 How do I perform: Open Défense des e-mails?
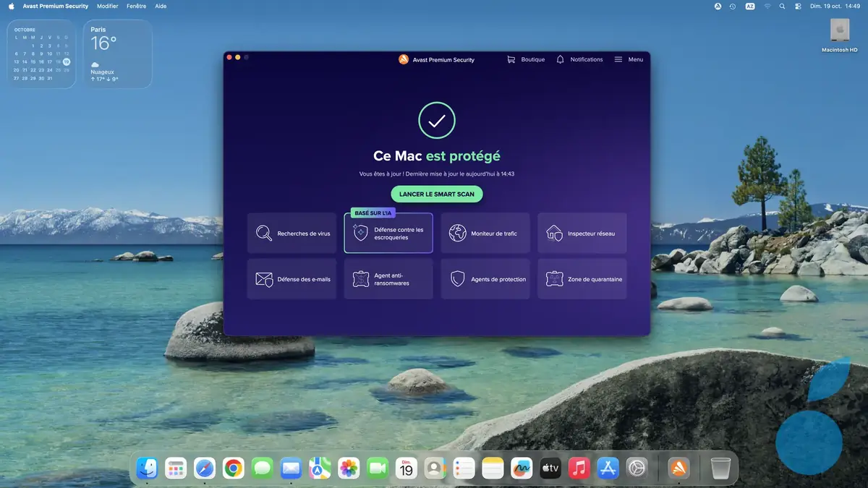coord(292,278)
